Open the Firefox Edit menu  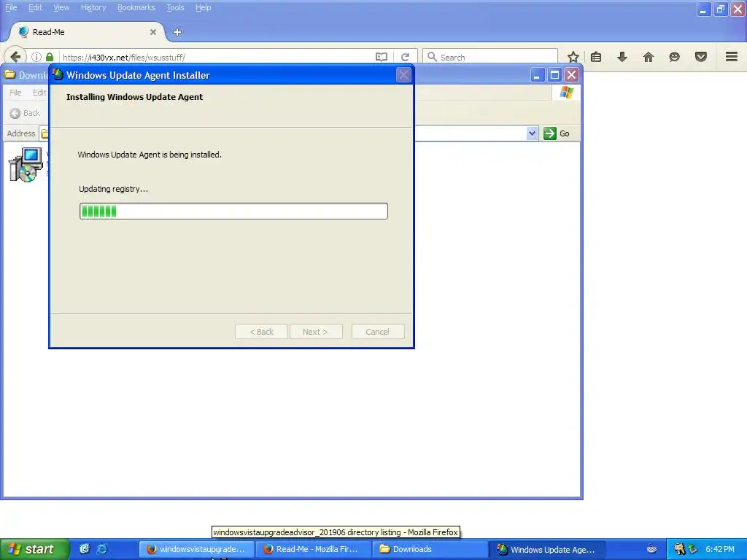tap(35, 7)
